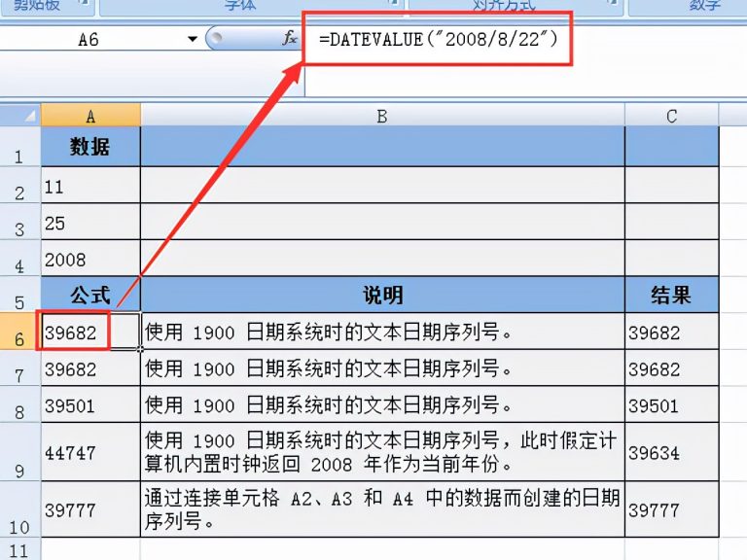Open the 对齐方式 group dialog launcher
Image resolution: width=747 pixels, height=560 pixels.
(x=616, y=6)
